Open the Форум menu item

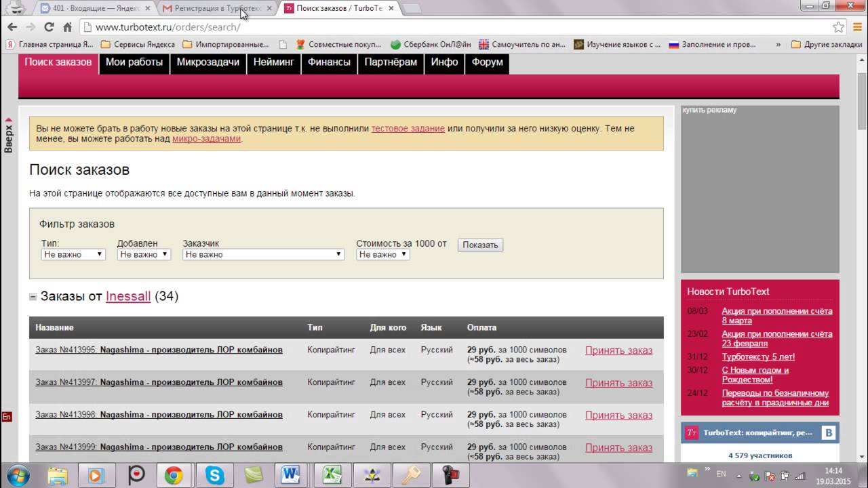click(487, 62)
